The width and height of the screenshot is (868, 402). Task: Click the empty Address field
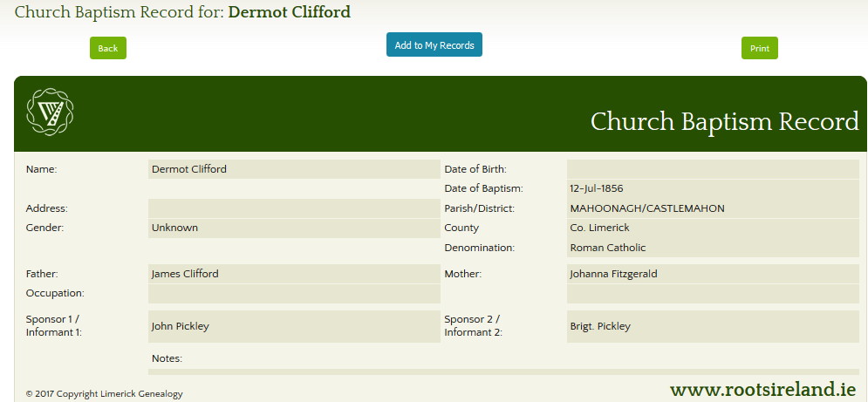[293, 208]
